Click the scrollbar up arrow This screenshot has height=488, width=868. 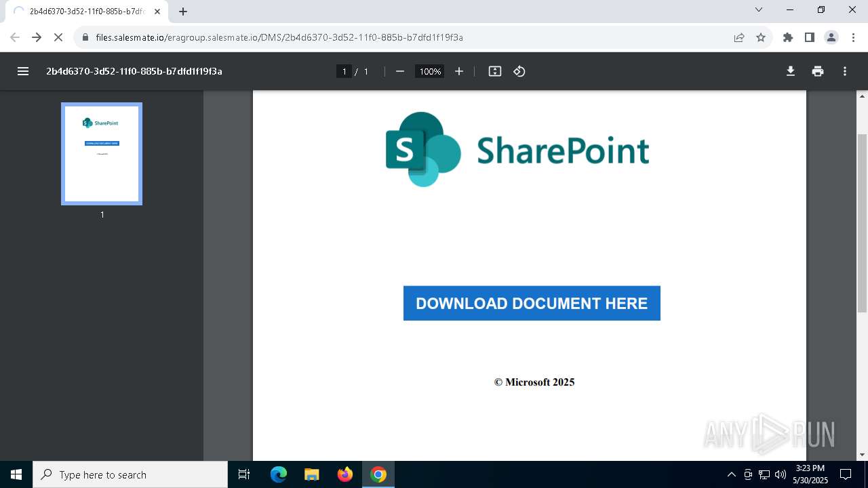(x=863, y=96)
